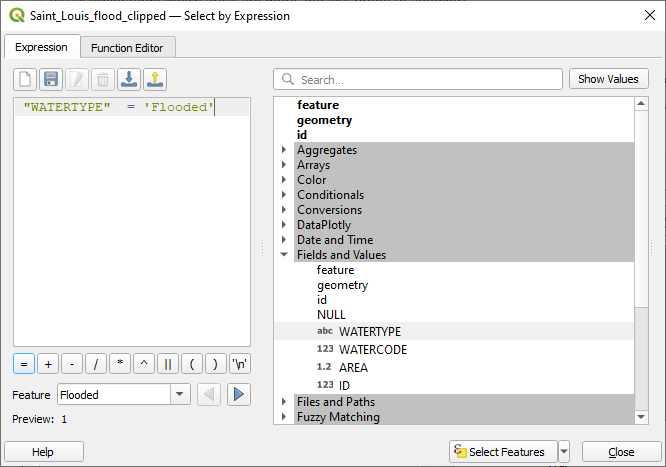Click the export user expressions icon
The width and height of the screenshot is (666, 467).
click(x=154, y=79)
